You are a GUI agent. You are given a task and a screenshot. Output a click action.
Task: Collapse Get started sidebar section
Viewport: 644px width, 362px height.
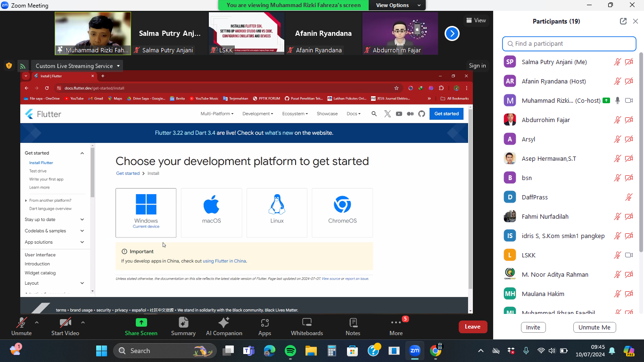tap(82, 153)
